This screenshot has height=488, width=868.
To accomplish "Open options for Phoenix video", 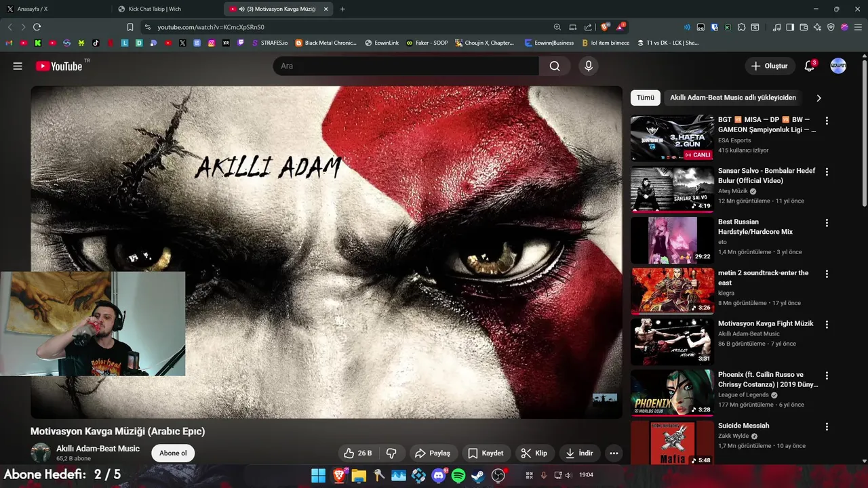I will (x=826, y=375).
